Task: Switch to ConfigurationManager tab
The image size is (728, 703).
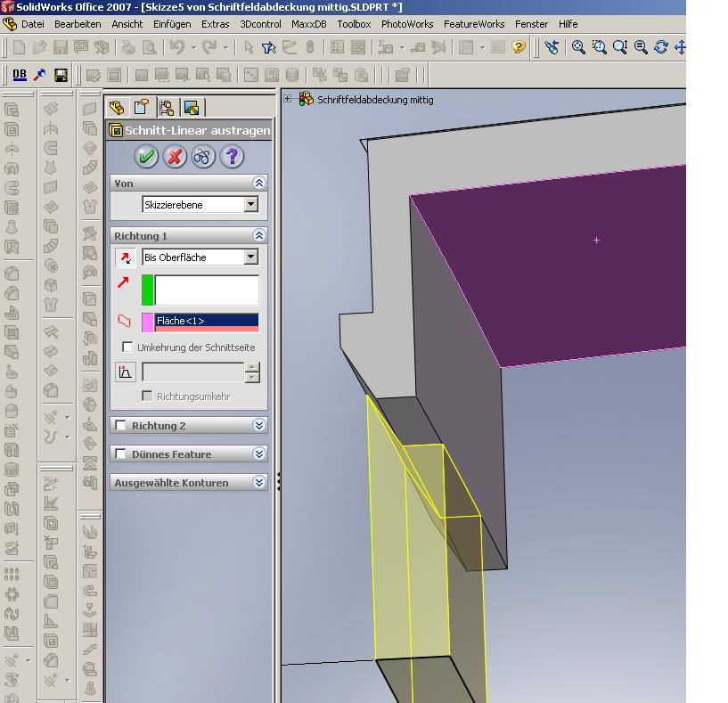Action: (x=167, y=108)
